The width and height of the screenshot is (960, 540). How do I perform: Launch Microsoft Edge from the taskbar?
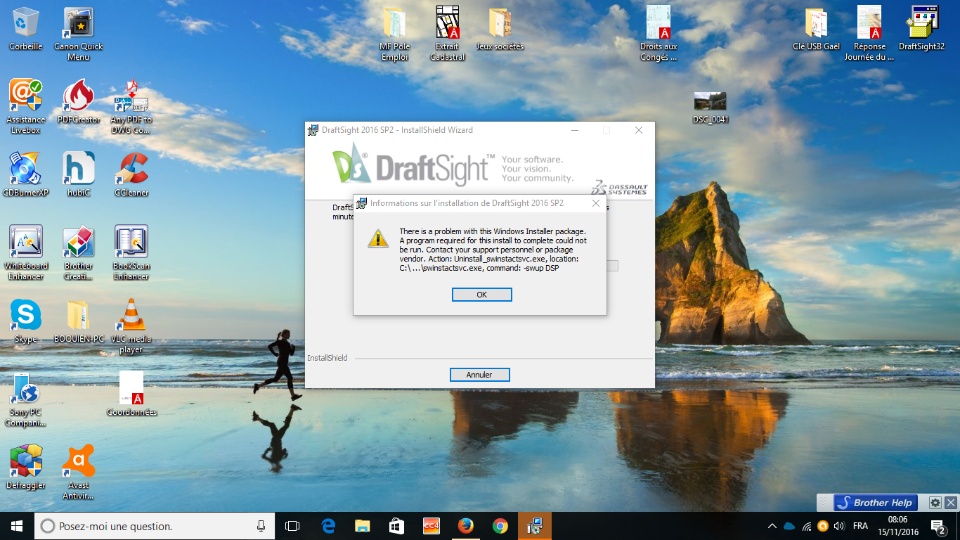pyautogui.click(x=328, y=526)
